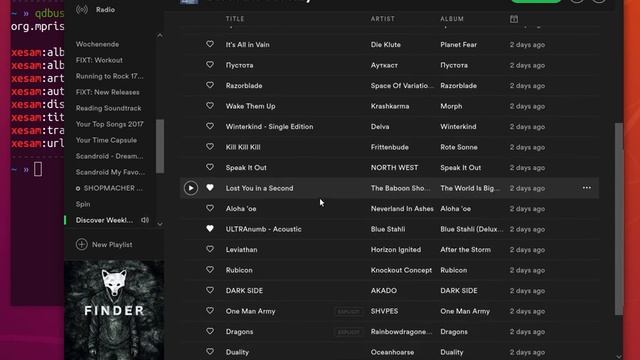Go to artist Knockout Concept
This screenshot has width=640, height=360.
401,270
